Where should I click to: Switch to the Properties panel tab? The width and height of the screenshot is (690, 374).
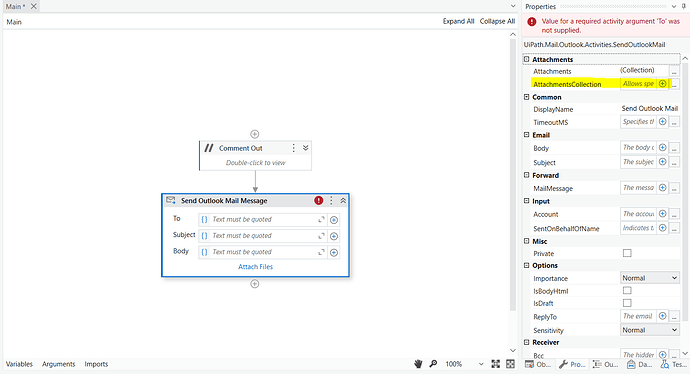[573, 364]
